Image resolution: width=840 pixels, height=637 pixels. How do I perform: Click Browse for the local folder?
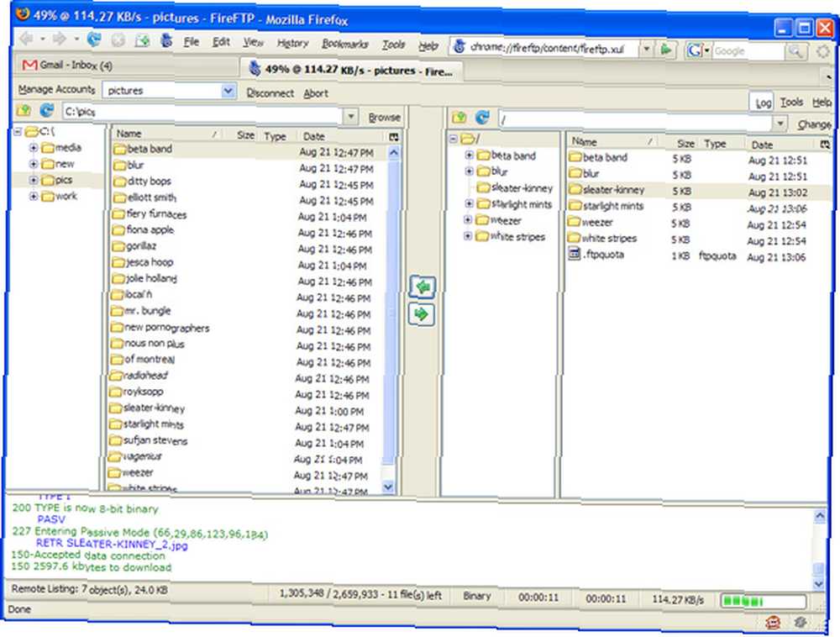tap(384, 118)
